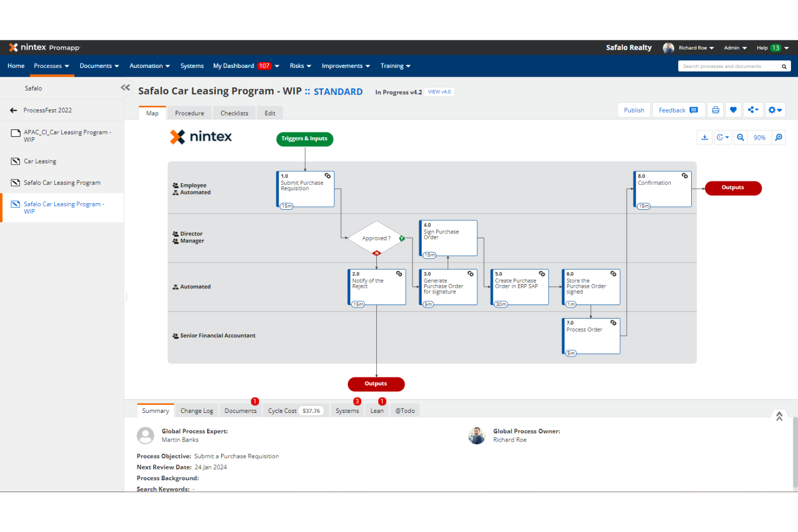
Task: Zoom out the process map
Action: [x=741, y=137]
